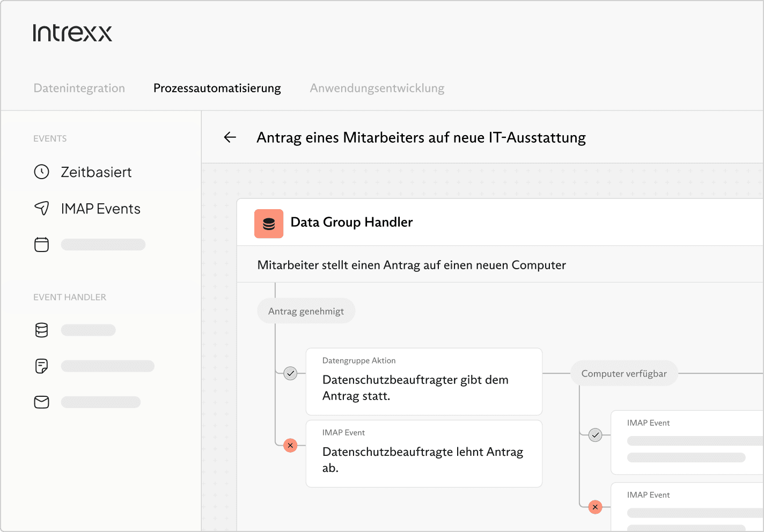764x532 pixels.
Task: Select the calendar icon under Events
Action: (42, 245)
